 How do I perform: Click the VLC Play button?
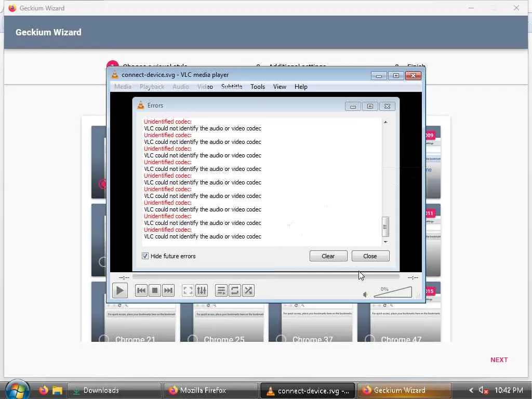(120, 290)
